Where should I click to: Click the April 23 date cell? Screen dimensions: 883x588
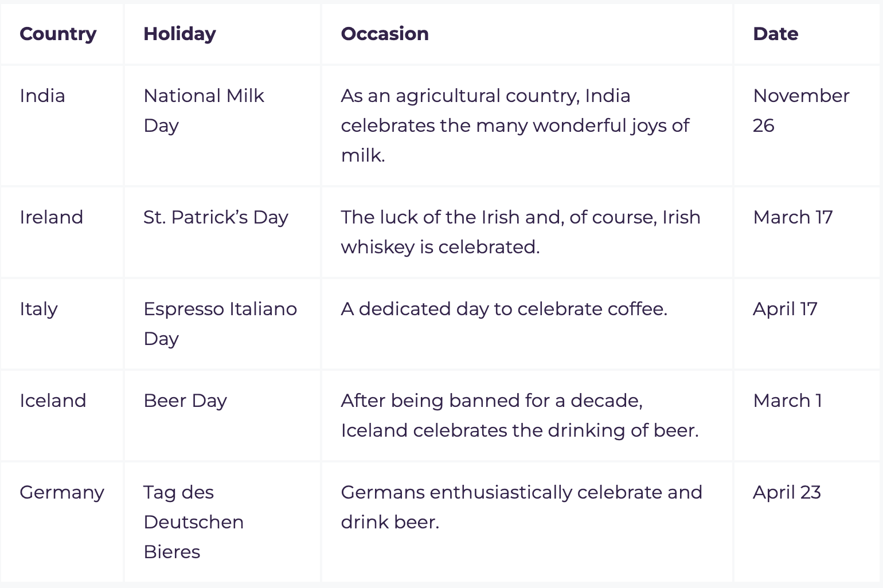(787, 492)
